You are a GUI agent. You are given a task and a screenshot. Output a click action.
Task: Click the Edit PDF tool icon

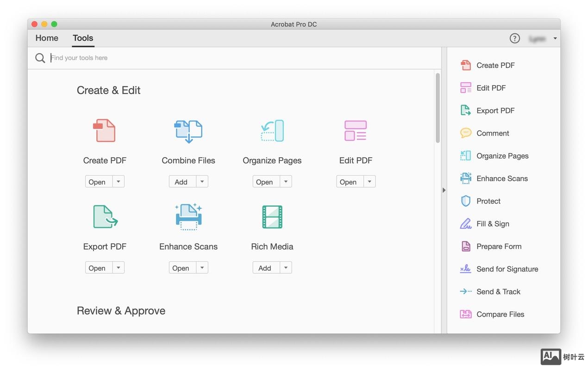click(356, 130)
